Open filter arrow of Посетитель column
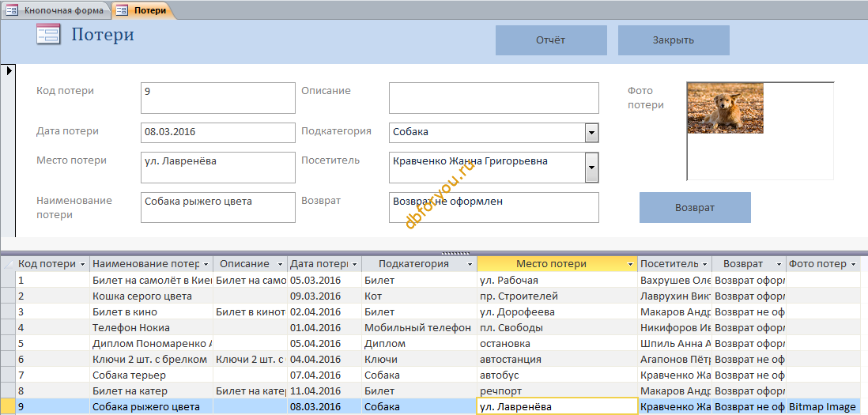 704,265
